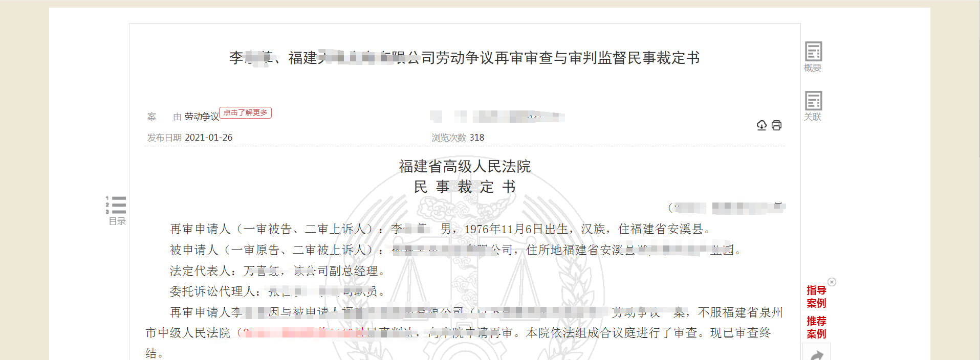The image size is (980, 360).
Task: Download the judgment document
Action: click(761, 125)
